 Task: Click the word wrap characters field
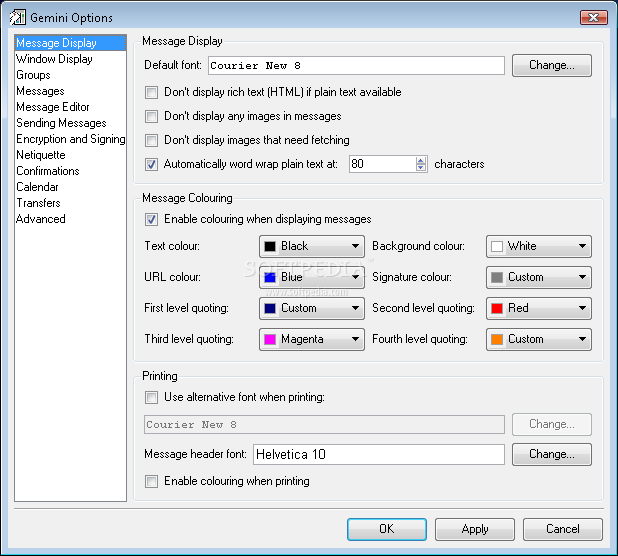pos(382,164)
